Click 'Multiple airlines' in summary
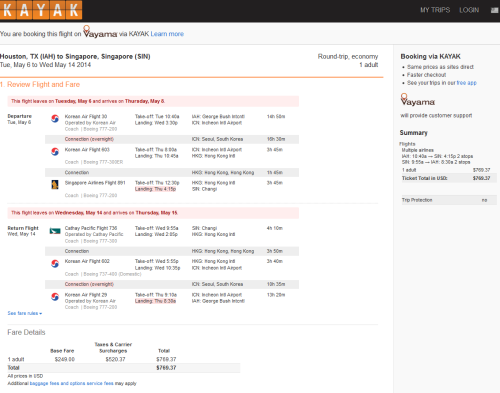The image size is (500, 393). (x=418, y=150)
